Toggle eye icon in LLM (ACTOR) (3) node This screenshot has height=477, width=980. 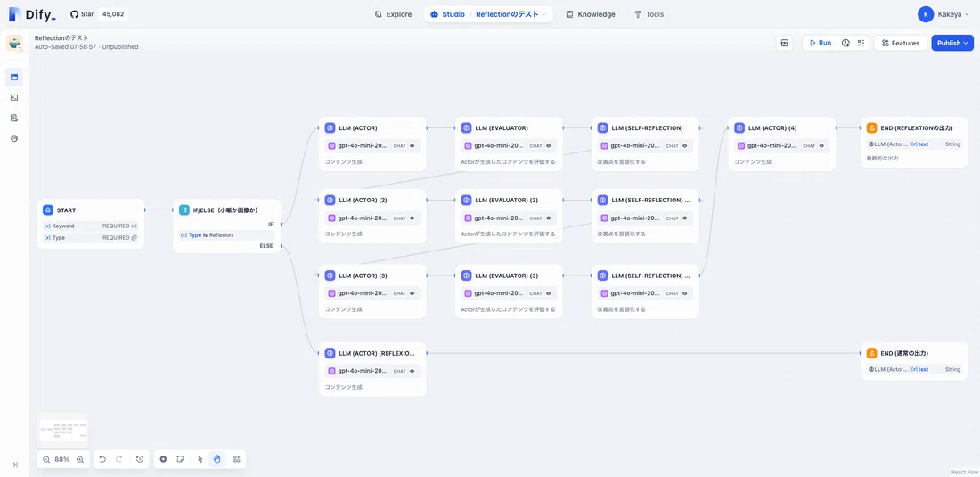pos(412,293)
